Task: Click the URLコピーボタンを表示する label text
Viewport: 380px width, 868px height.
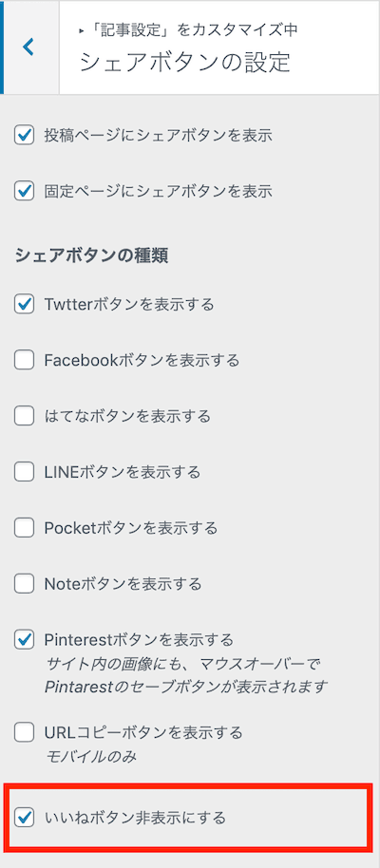Action: [x=143, y=733]
